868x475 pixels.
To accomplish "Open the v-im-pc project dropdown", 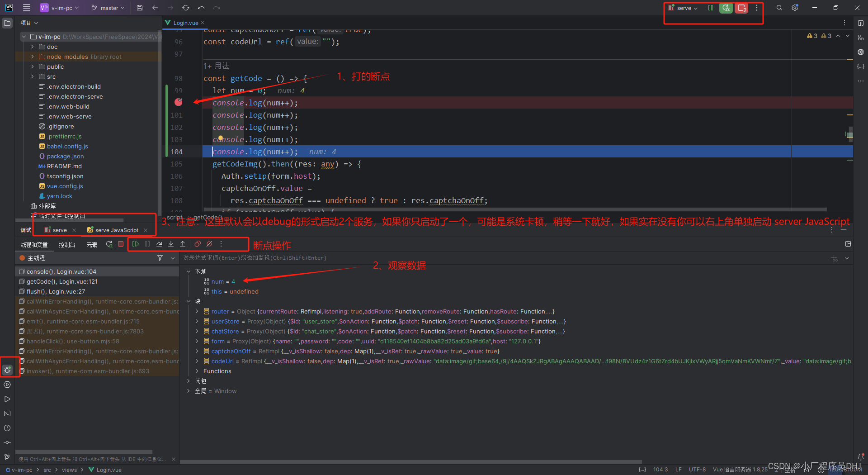I will click(59, 8).
